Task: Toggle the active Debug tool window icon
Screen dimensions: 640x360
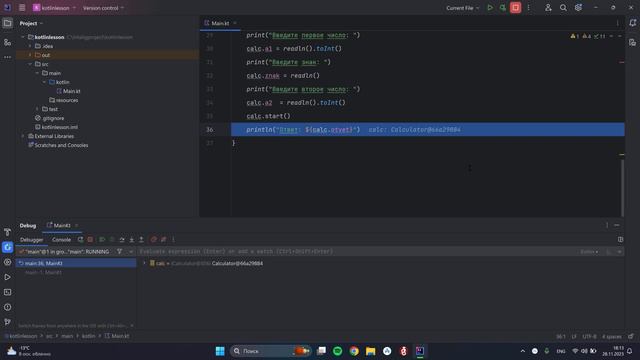Action: [7, 247]
